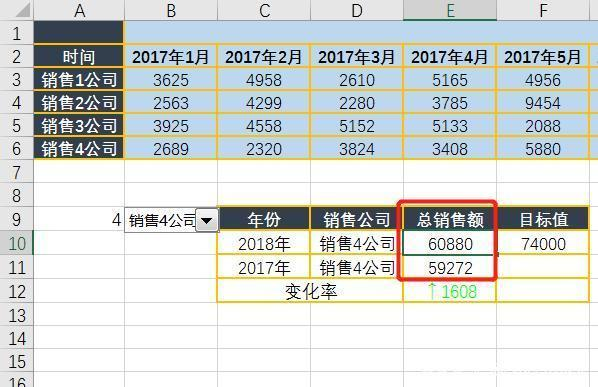Click the 目标值 header cell
598x387 pixels.
543,219
